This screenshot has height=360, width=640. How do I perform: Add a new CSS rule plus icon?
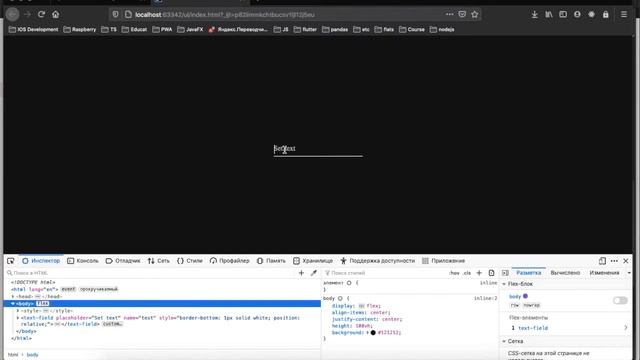[479, 273]
